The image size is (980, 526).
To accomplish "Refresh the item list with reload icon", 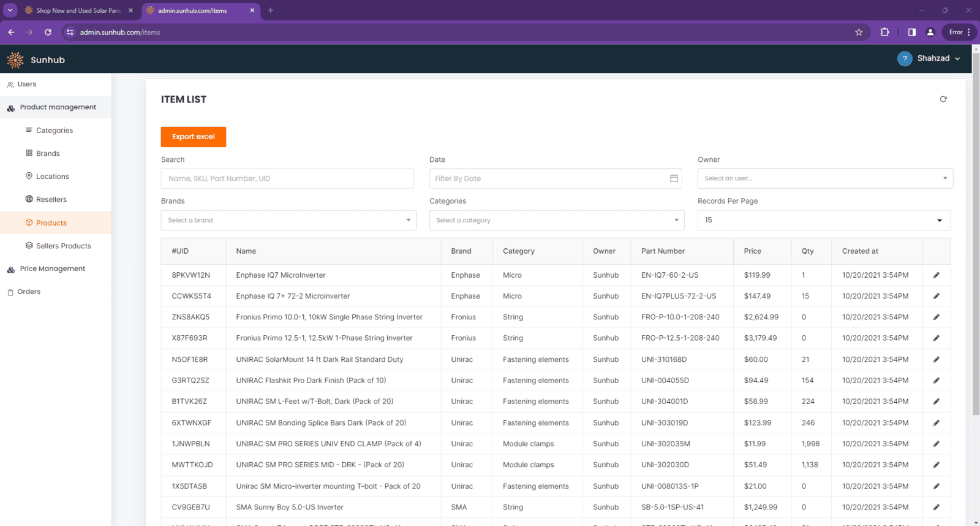I will coord(943,99).
